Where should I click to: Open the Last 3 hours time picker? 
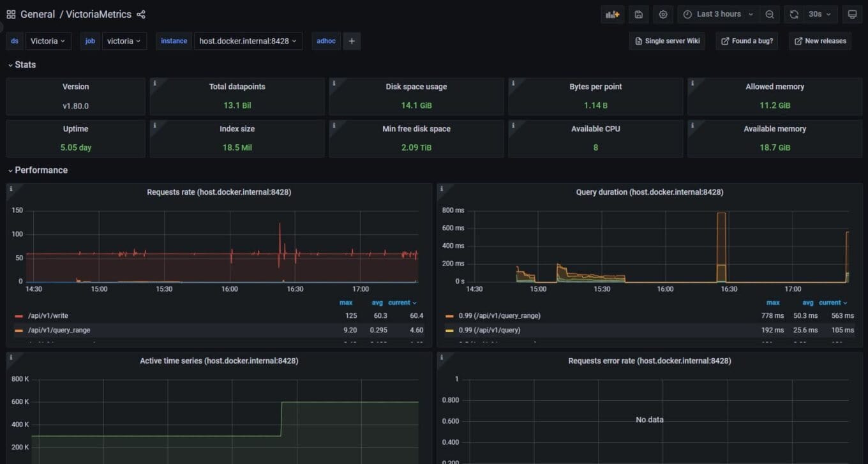(x=718, y=14)
